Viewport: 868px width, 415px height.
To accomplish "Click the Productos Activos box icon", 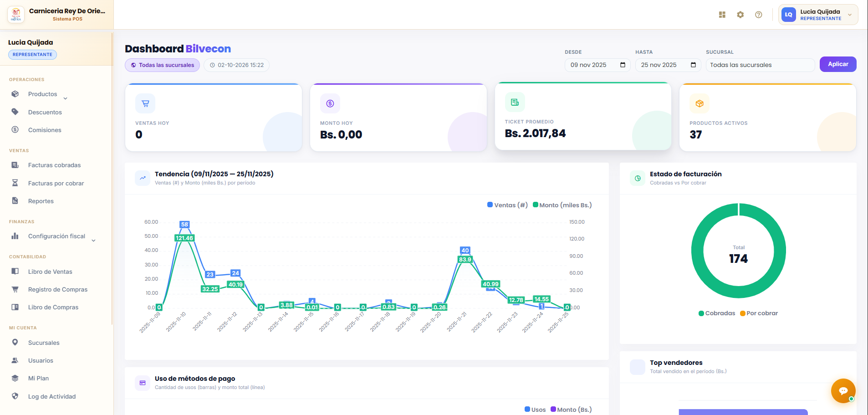I will (x=700, y=103).
